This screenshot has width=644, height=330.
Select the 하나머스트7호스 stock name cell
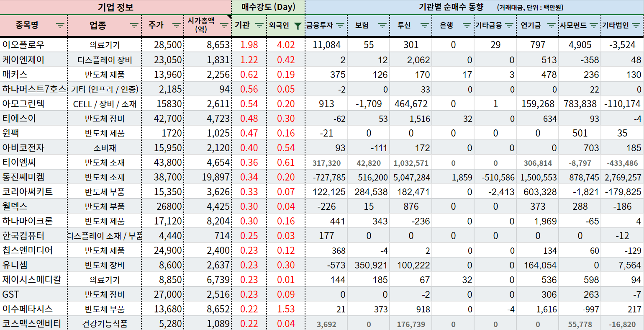coord(33,89)
